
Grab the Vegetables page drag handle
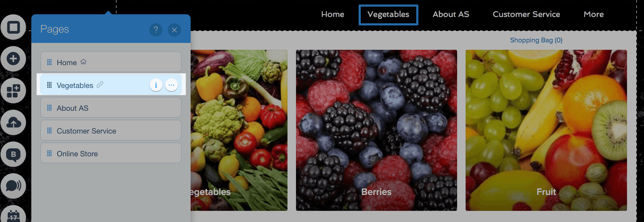(49, 85)
